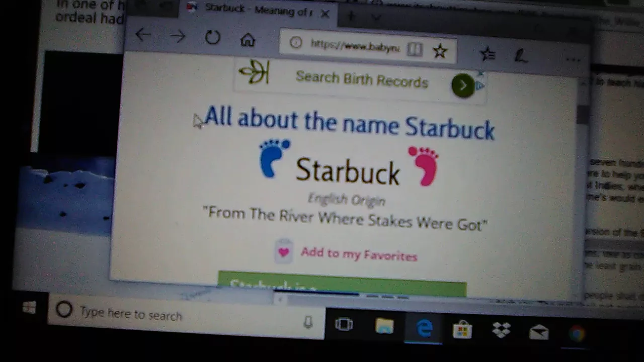Click the add notes pen icon
This screenshot has width=644, height=362.
[x=521, y=56]
